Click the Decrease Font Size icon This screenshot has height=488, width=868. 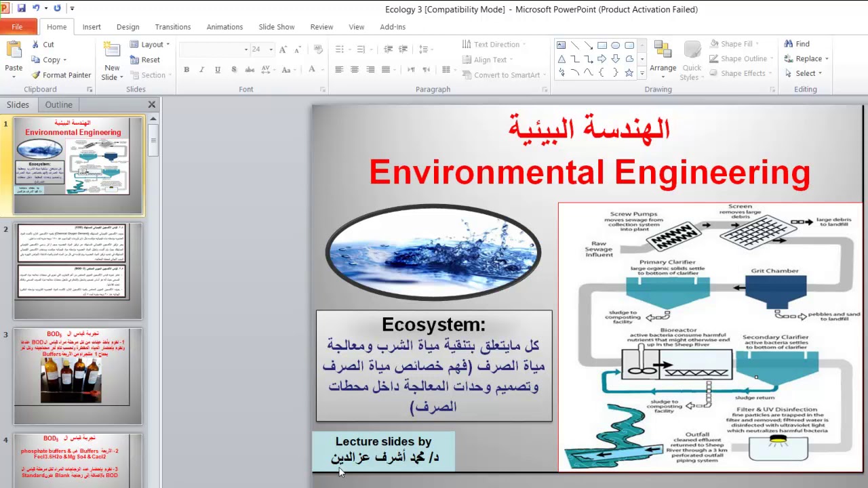[298, 49]
